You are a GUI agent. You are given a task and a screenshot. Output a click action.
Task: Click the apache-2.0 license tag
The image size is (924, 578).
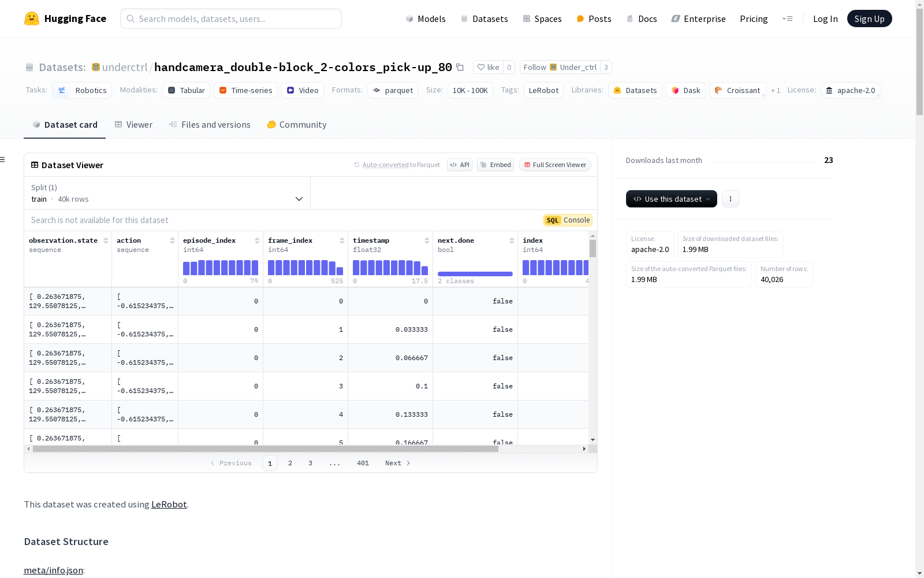point(850,90)
